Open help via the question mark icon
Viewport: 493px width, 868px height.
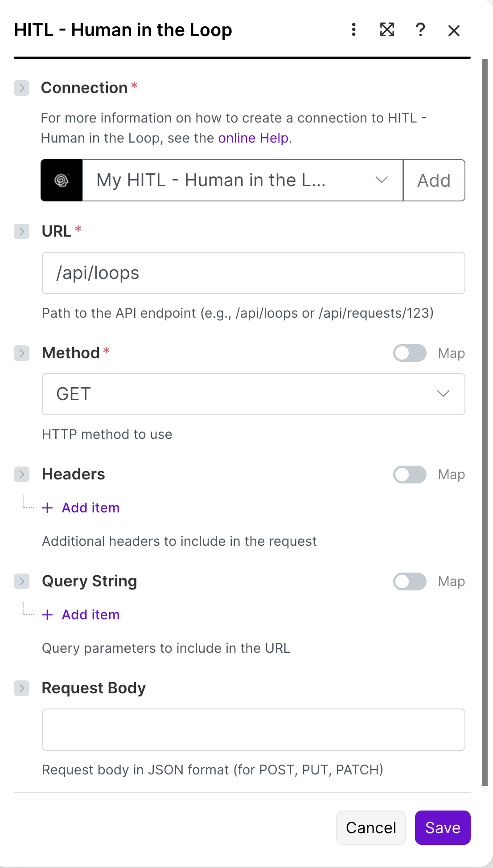(420, 30)
